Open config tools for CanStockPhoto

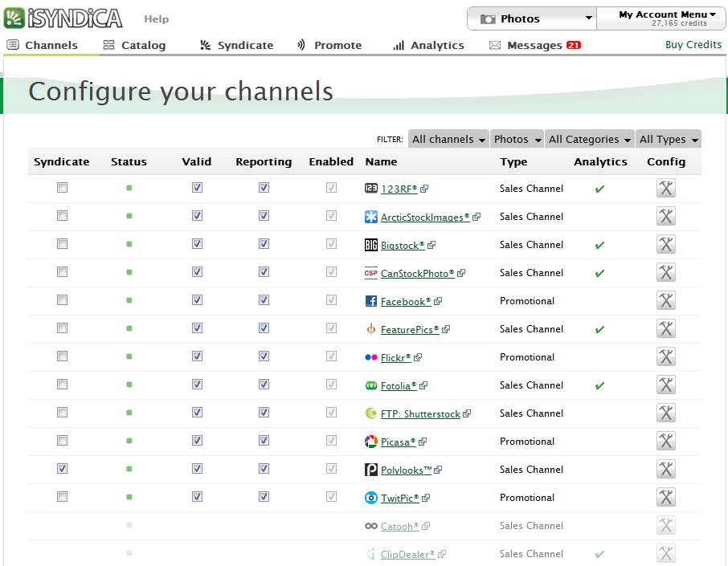[666, 273]
